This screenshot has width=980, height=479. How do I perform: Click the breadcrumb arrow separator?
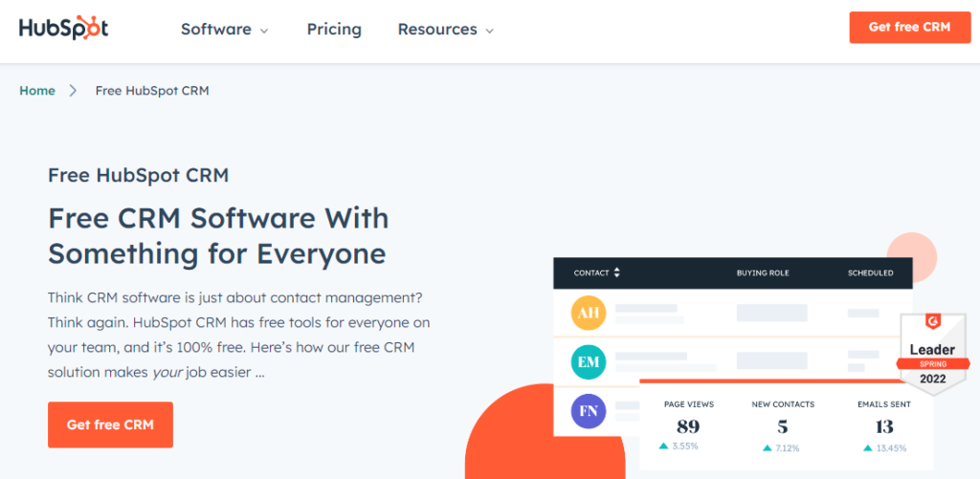coord(73,91)
